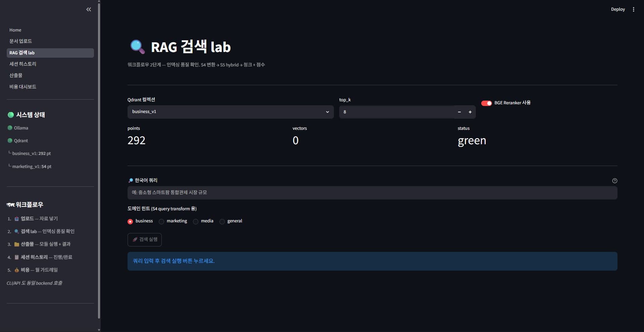Click the CLI/API 도 동일 backend 호출 note
The width and height of the screenshot is (644, 332).
pos(34,283)
